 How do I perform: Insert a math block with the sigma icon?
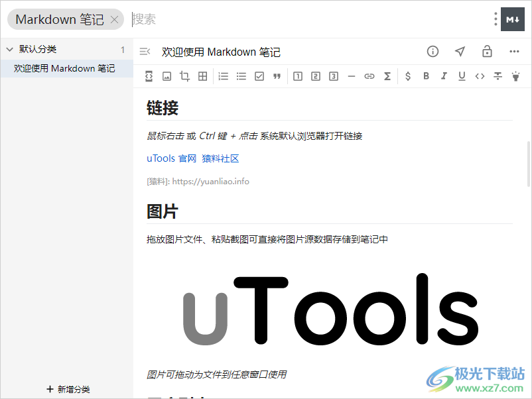tap(387, 76)
